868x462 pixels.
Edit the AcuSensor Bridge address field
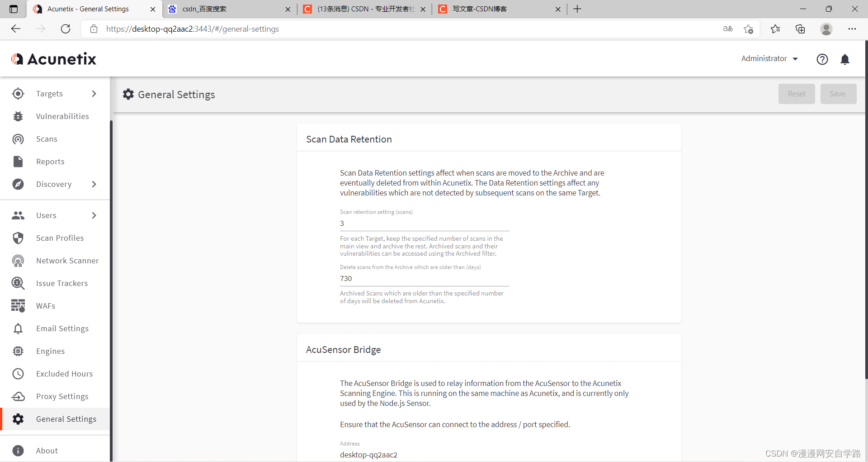point(425,455)
